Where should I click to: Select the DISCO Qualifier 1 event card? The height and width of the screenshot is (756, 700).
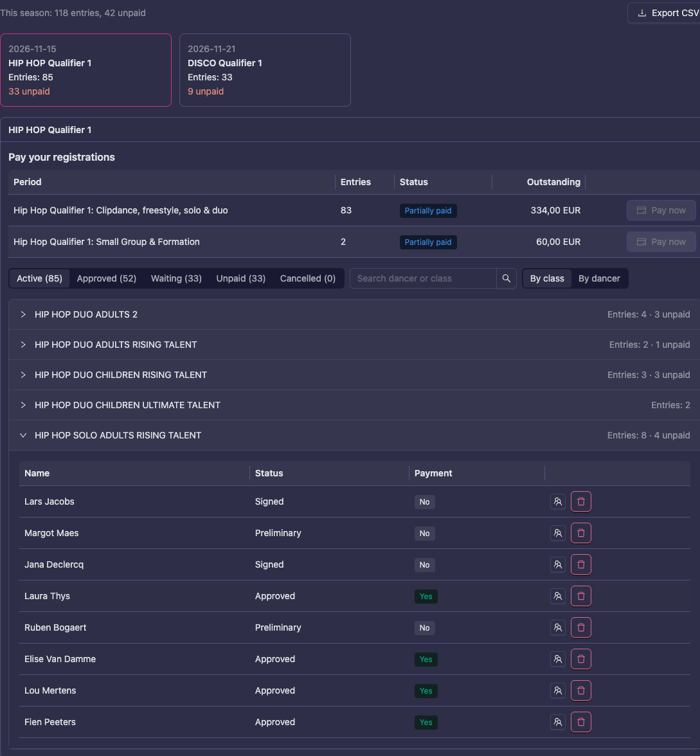click(x=265, y=70)
